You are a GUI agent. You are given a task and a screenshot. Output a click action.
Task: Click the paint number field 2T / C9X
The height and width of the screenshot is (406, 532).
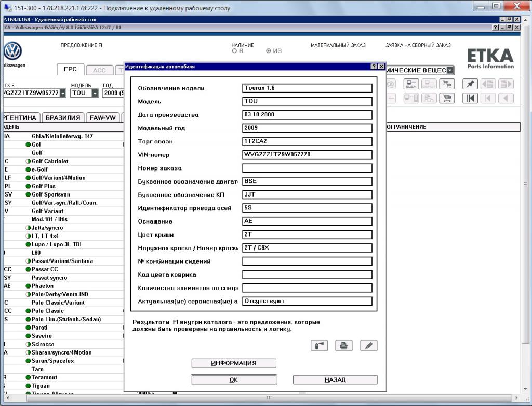coord(307,248)
